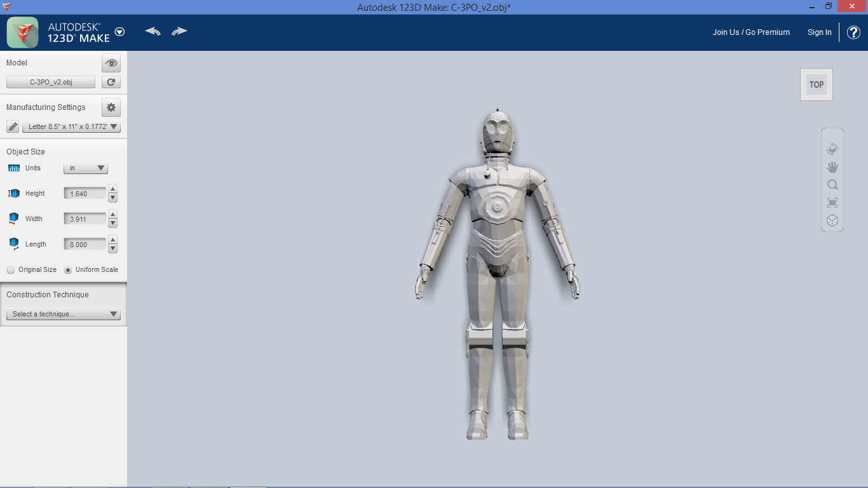Select the zoom magnifier tool

pyautogui.click(x=832, y=185)
